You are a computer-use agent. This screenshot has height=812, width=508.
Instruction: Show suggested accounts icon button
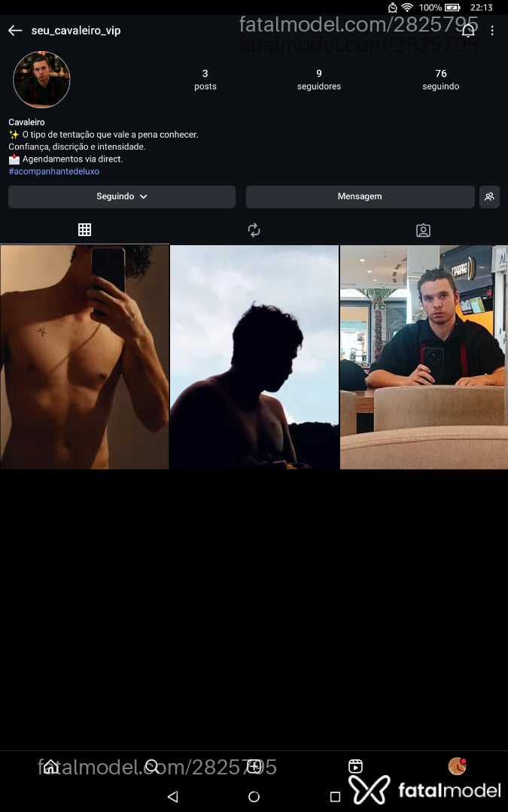(489, 197)
